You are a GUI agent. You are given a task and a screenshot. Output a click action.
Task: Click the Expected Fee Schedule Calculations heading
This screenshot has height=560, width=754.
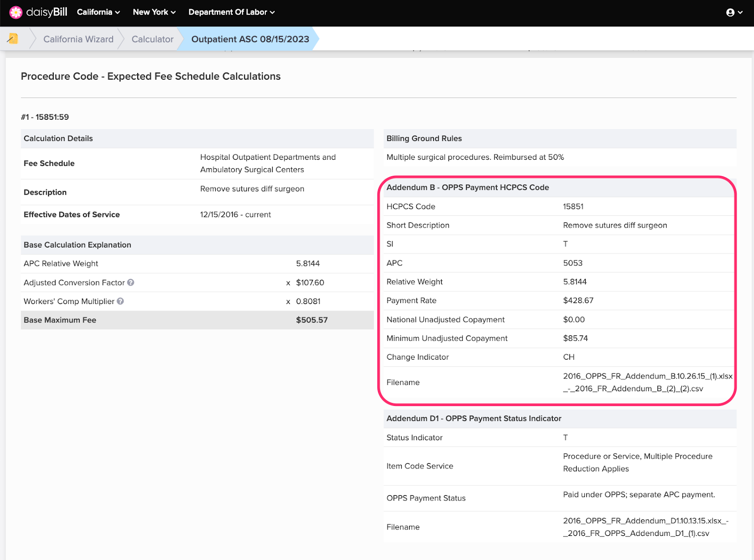pyautogui.click(x=150, y=76)
